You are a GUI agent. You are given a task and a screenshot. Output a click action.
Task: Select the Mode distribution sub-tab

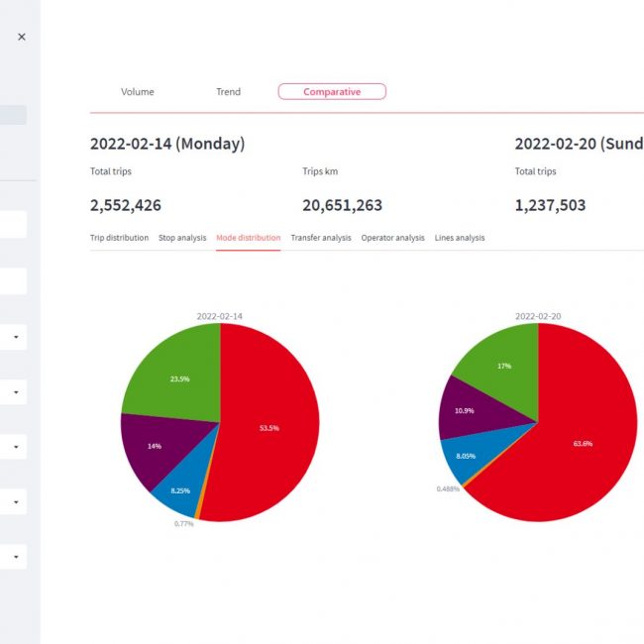[248, 238]
